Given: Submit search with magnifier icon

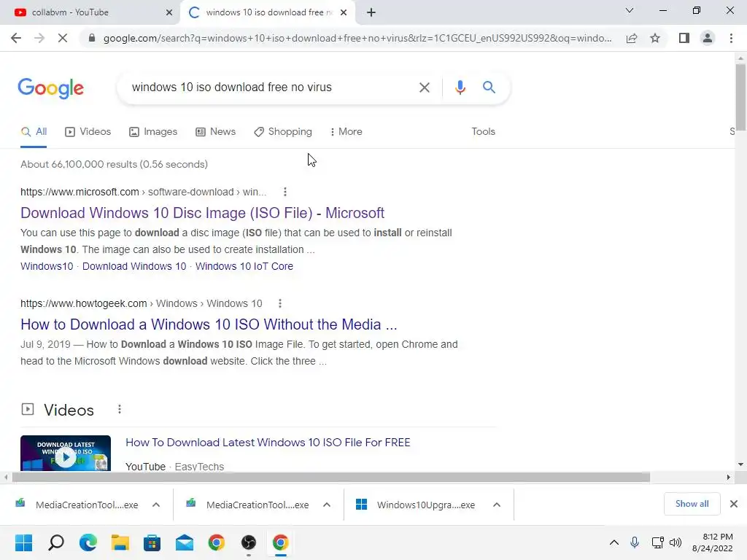Looking at the screenshot, I should pos(489,87).
